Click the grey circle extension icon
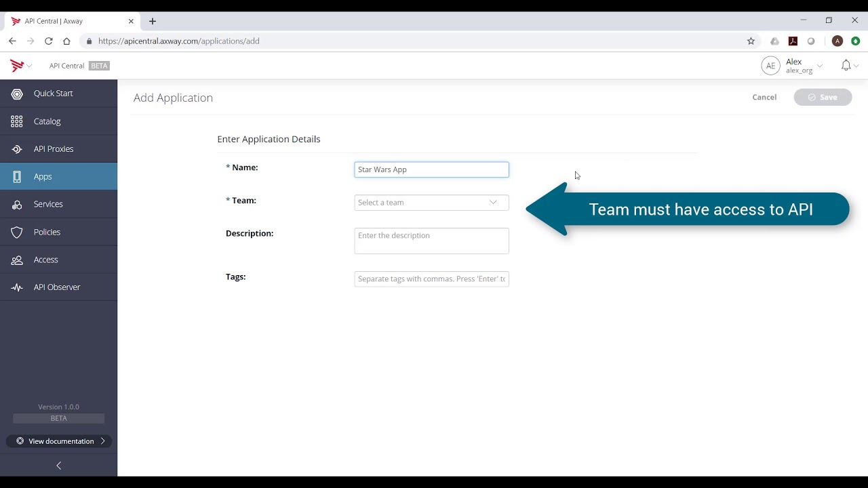Screen dimensions: 868x488 click(x=811, y=41)
